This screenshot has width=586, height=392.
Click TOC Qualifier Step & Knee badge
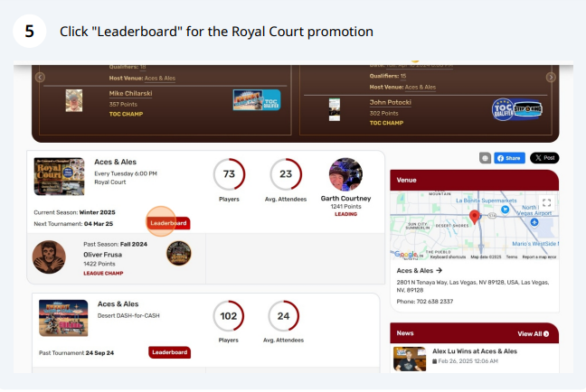pyautogui.click(x=517, y=109)
